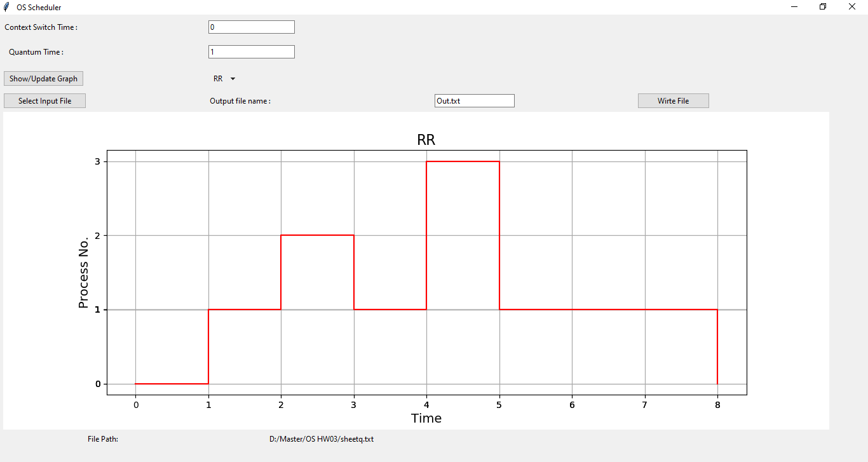
Task: Click the feather app icon in title bar
Action: coord(6,7)
